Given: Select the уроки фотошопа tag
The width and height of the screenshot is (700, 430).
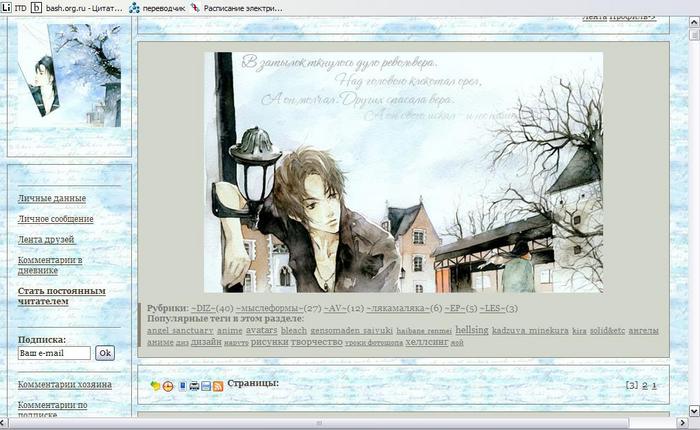Looking at the screenshot, I should 374,343.
